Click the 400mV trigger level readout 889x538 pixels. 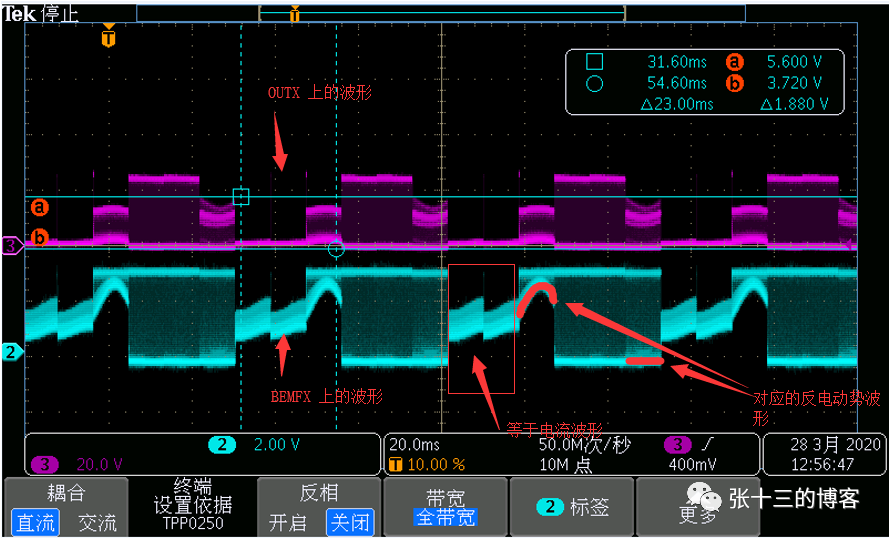coord(692,465)
